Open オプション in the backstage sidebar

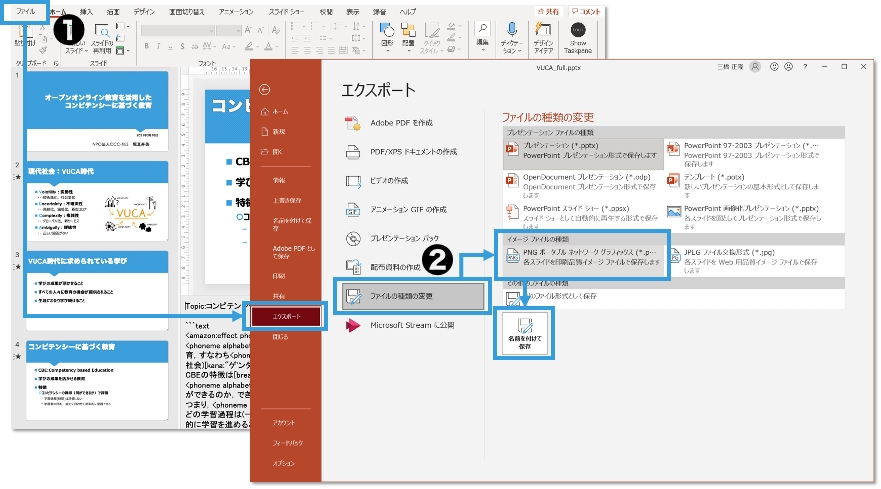284,464
